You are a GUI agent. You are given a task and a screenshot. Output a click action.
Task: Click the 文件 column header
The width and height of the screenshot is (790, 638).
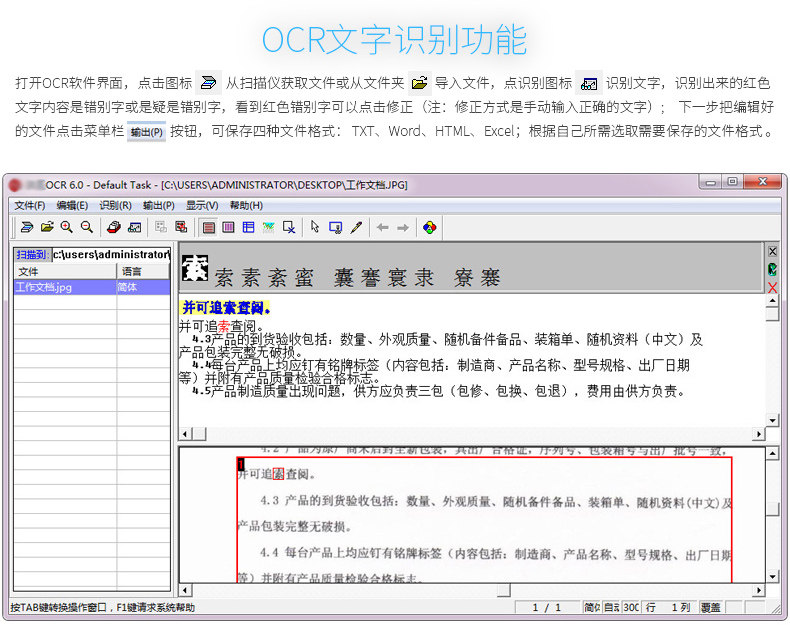(65, 271)
